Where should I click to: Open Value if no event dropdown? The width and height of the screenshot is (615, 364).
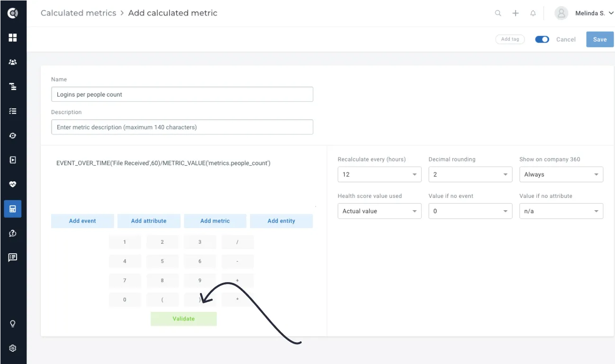(470, 211)
